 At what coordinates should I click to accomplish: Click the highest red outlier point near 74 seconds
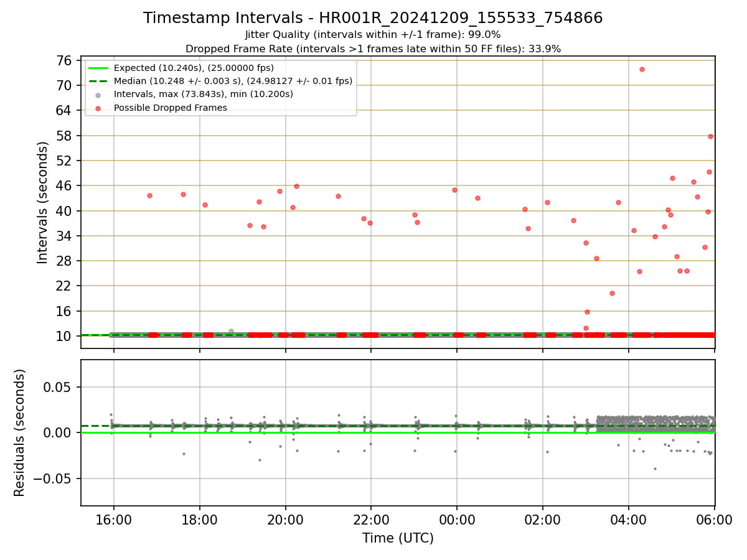pyautogui.click(x=642, y=69)
